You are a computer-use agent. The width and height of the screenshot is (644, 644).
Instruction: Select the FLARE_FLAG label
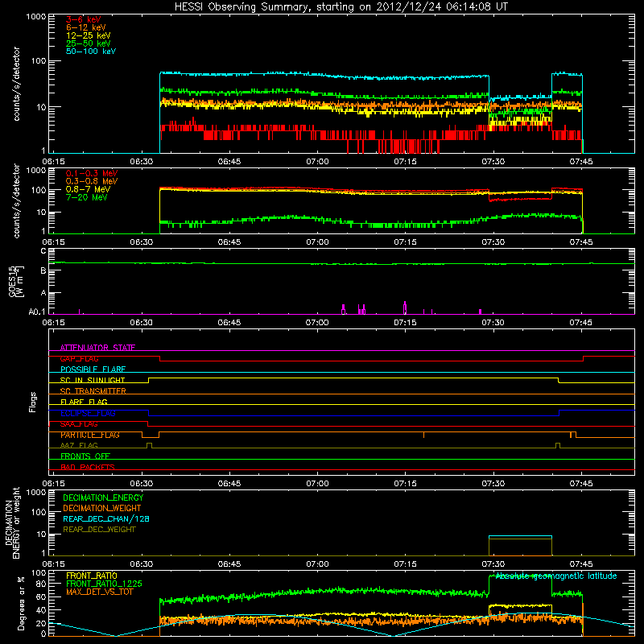click(x=84, y=402)
